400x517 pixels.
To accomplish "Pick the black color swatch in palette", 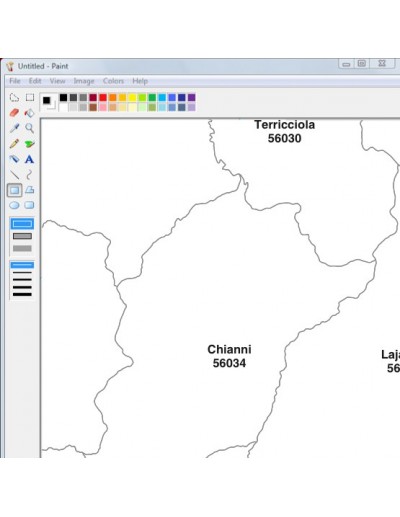I will [63, 97].
